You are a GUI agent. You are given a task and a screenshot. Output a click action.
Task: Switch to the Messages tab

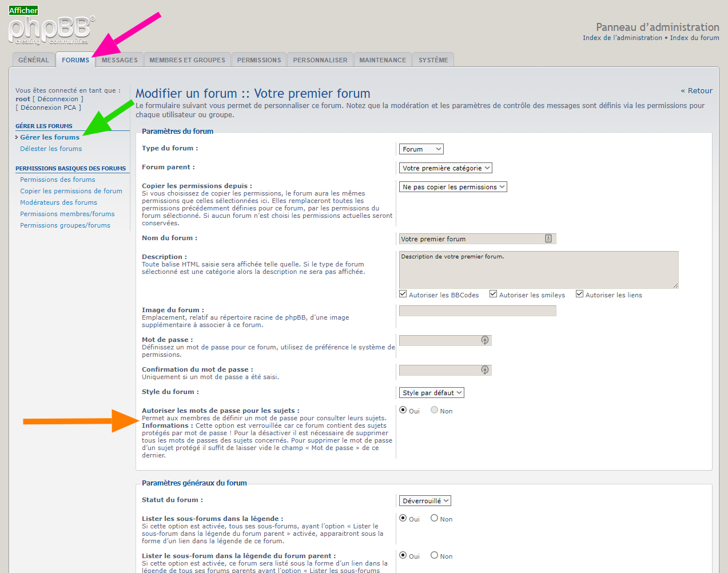coord(120,60)
